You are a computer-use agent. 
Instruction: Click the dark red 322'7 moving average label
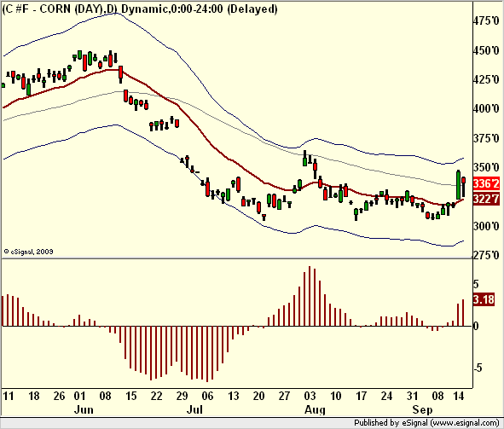coord(486,199)
